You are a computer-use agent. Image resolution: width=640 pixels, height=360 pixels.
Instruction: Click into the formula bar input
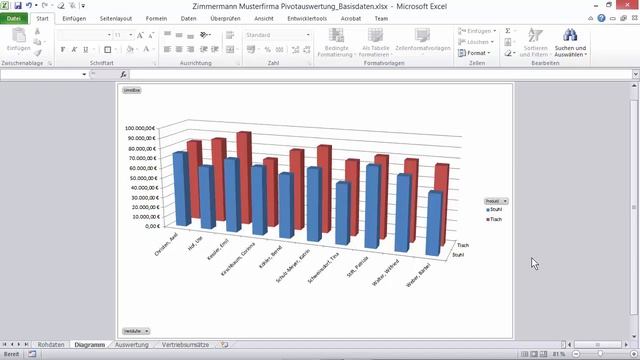[x=381, y=74]
